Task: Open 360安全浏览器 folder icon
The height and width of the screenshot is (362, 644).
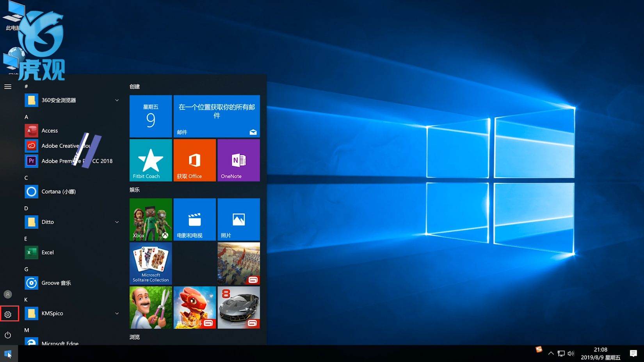Action: [32, 100]
